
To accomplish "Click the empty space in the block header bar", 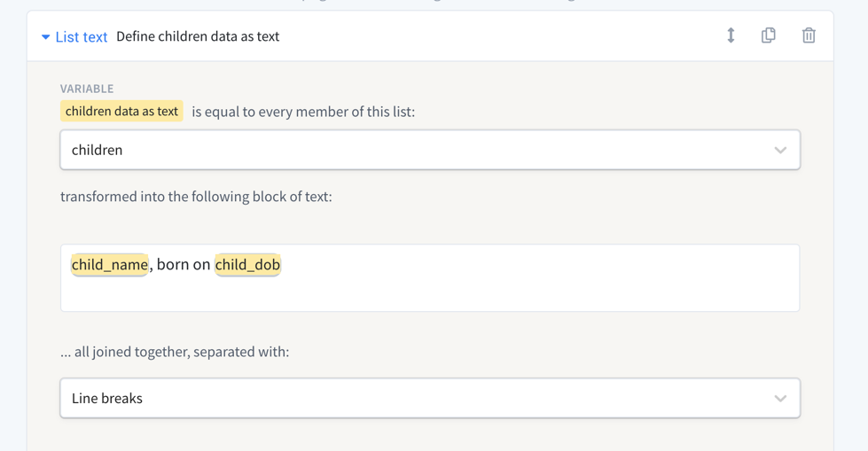I will pos(497,36).
